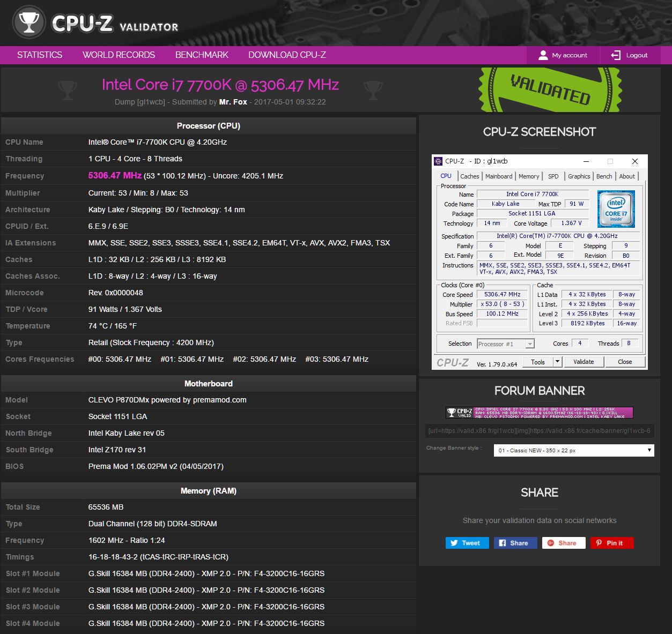The image size is (672, 634).
Task: Switch to the Bench tab in CPU-Z screenshot
Action: (604, 176)
